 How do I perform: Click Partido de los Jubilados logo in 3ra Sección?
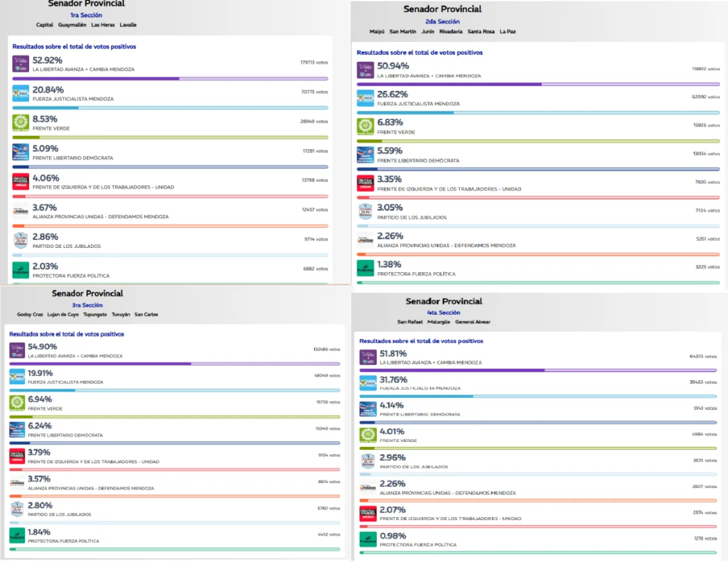(17, 509)
